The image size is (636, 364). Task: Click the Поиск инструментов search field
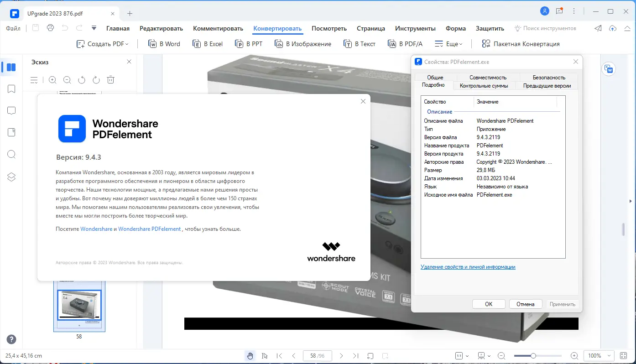545,28
